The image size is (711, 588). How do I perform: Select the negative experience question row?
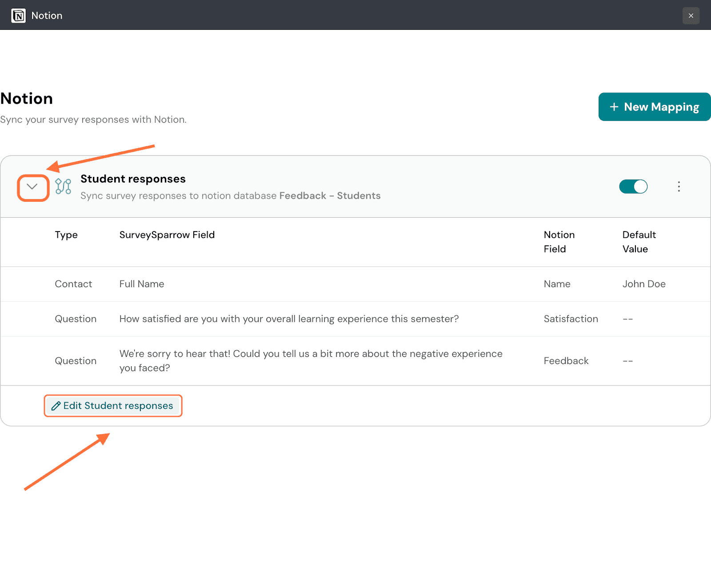(311, 361)
